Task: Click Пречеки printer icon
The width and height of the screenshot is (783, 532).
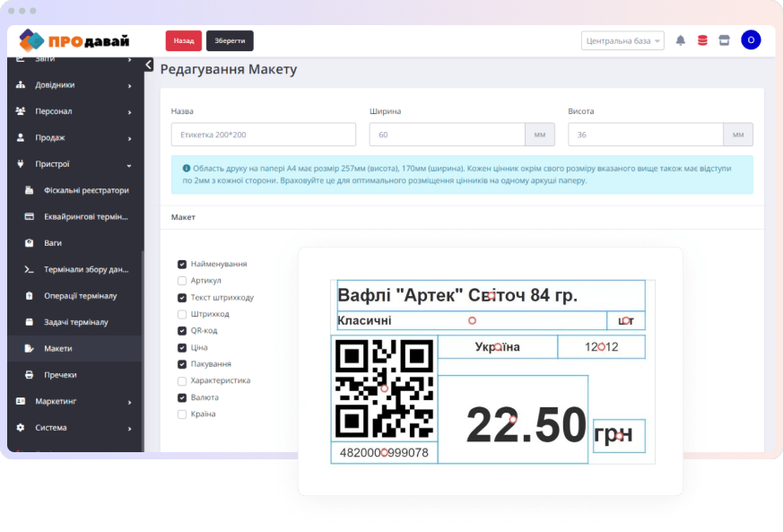Action: 30,375
